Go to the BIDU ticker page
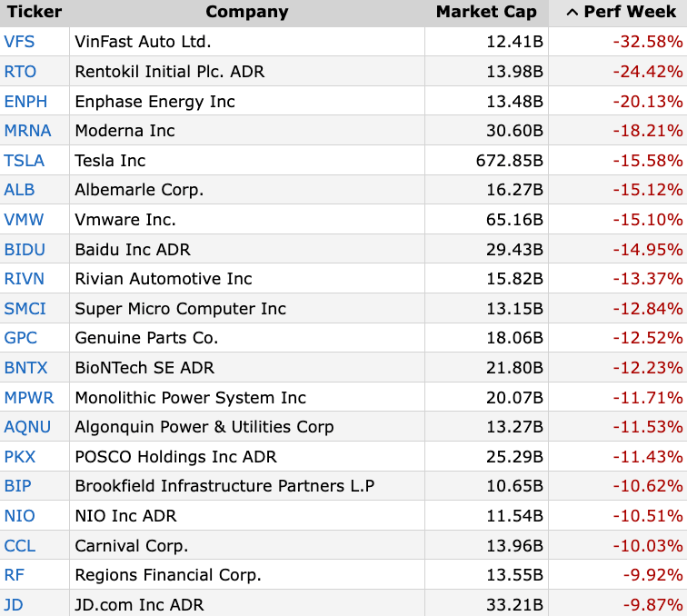Viewport: 687px width, 616px height. pos(25,249)
